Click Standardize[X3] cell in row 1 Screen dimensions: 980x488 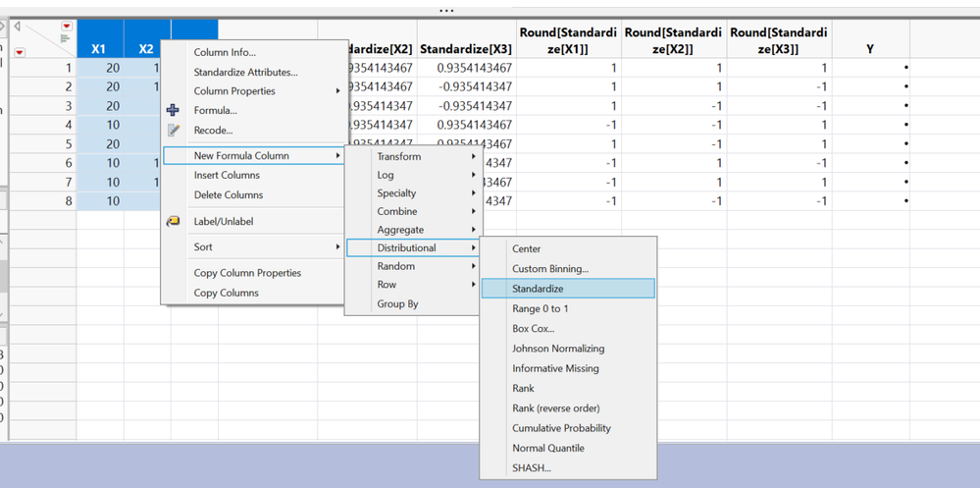click(x=467, y=68)
